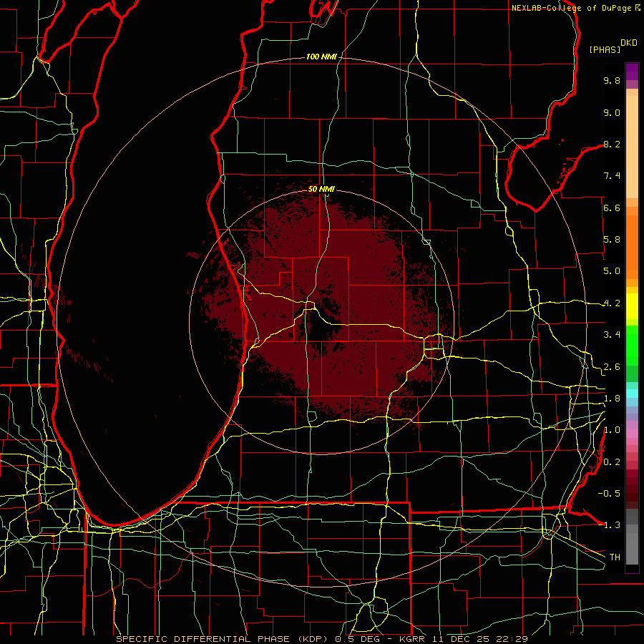Click the 1.0 color scale value
The image size is (644, 644).
tap(612, 430)
